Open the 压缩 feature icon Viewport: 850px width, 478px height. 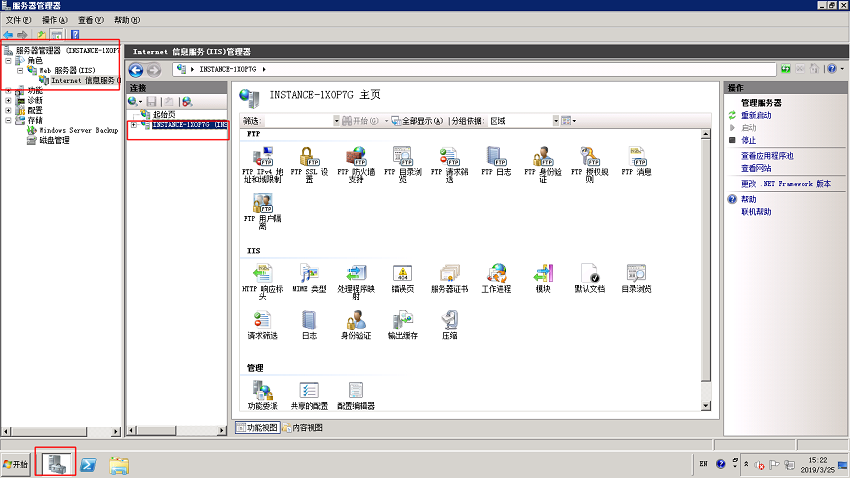pos(449,325)
